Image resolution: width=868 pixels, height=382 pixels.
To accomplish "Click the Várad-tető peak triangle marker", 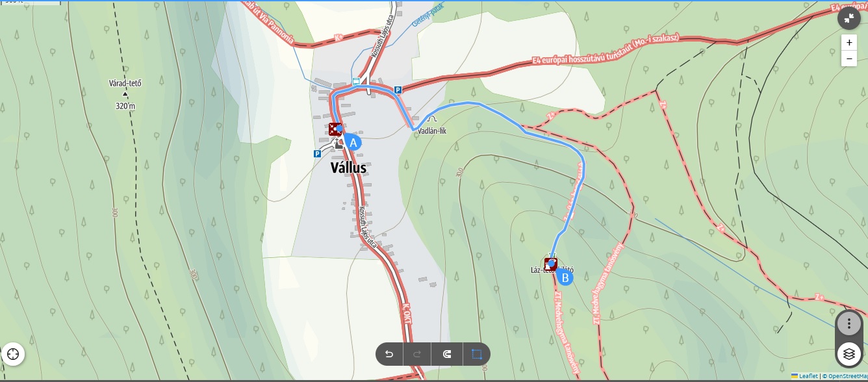I will [125, 95].
